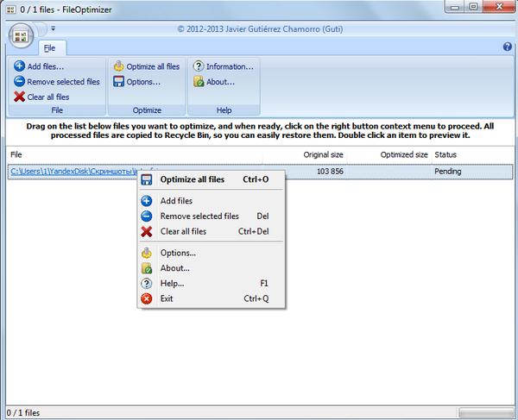Click the Optimize all files ribbon icon
Screen dimensions: 518x420
118,66
